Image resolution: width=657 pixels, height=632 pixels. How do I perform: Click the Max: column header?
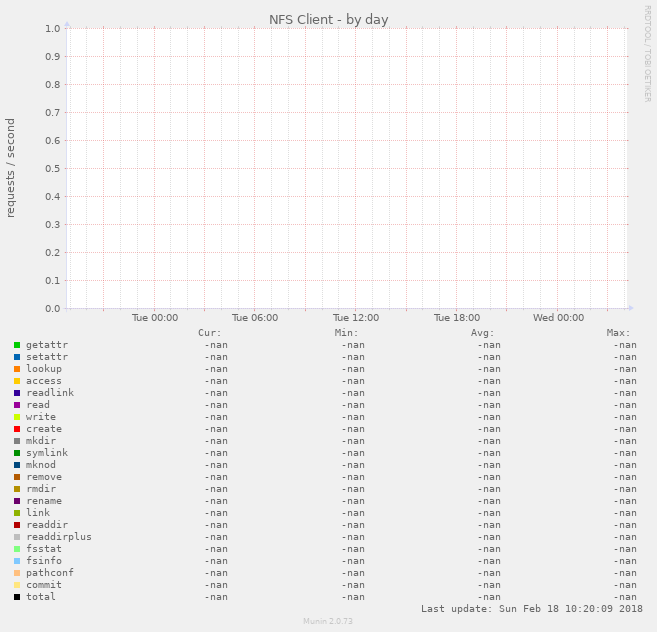pyautogui.click(x=618, y=333)
